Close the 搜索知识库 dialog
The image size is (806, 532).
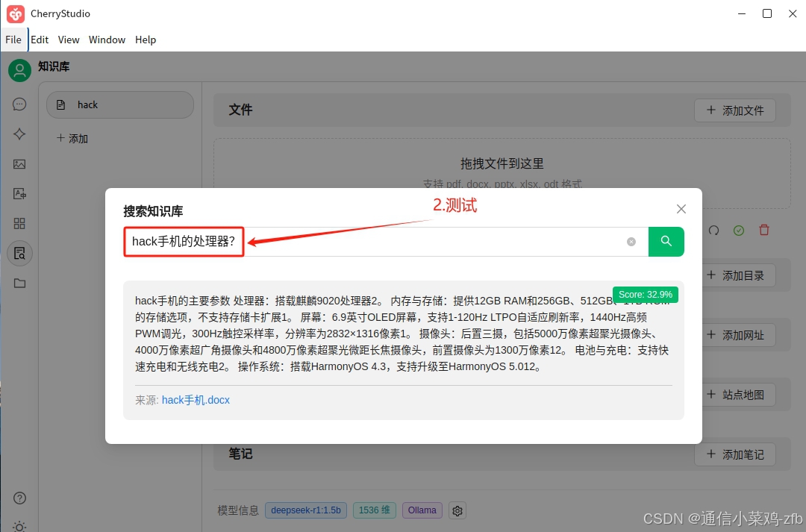click(x=681, y=209)
